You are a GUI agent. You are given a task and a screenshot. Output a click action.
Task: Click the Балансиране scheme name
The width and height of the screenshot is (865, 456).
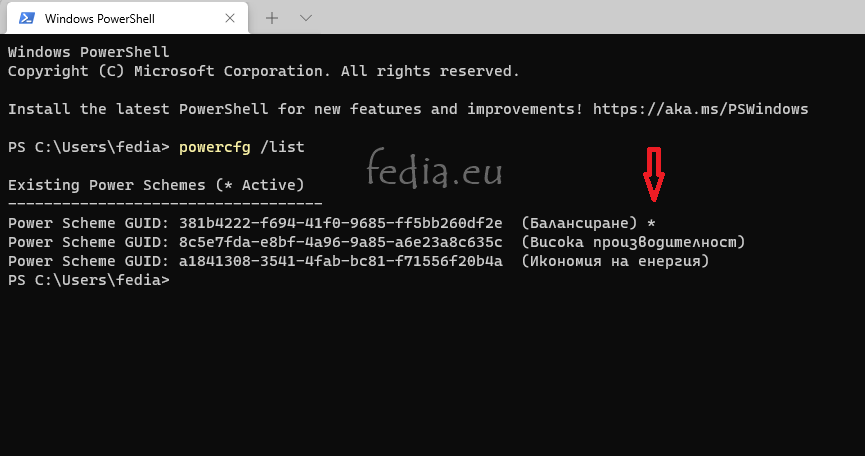pos(579,223)
